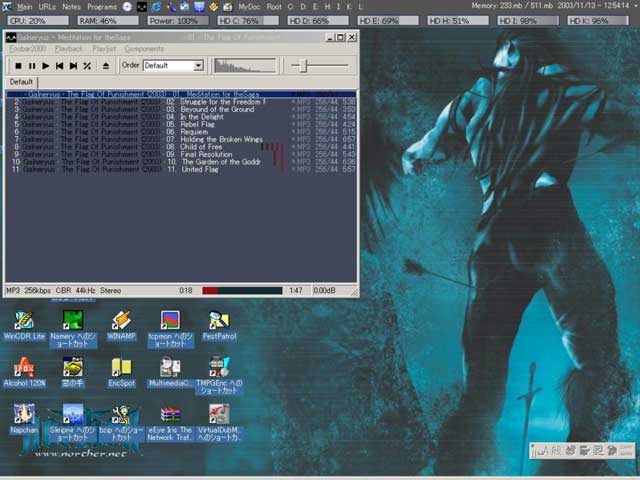This screenshot has height=480, width=640.
Task: Open the WINAMP desktop shortcut
Action: [x=121, y=325]
